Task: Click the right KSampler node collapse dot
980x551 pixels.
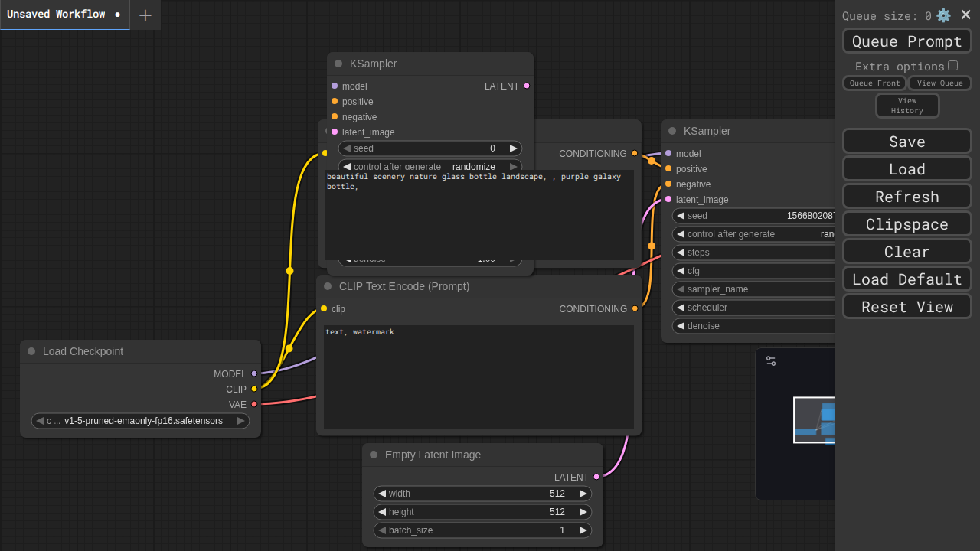Action: (x=672, y=131)
